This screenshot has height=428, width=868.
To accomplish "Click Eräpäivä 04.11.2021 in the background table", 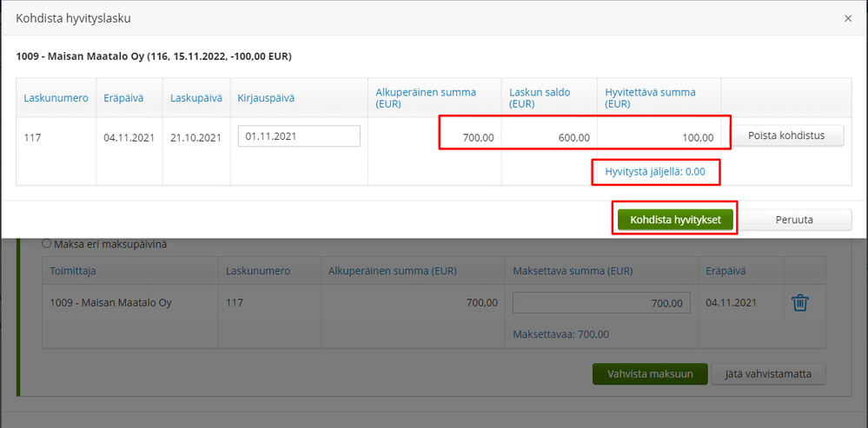I will click(732, 303).
